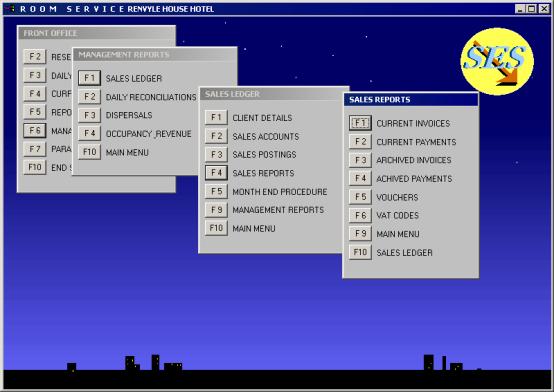Open F9 Management Reports in Sales Ledger
Screen dimensions: 554x392
point(216,210)
